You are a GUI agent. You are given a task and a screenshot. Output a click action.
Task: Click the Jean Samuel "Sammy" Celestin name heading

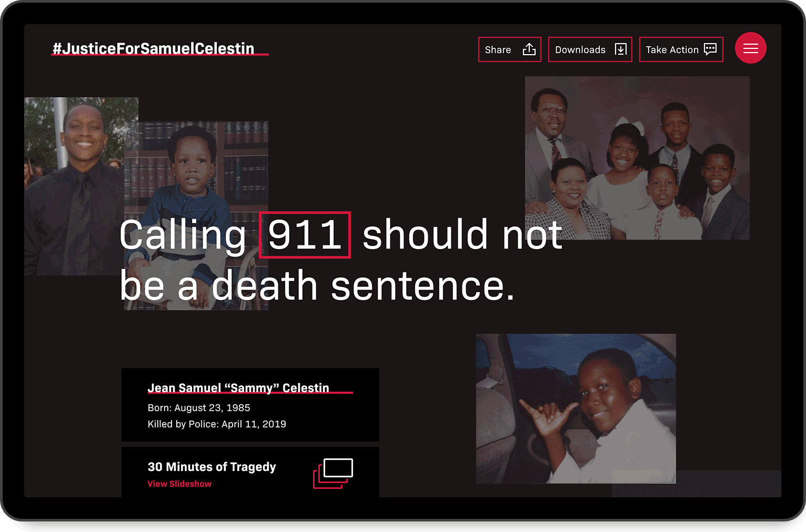238,388
